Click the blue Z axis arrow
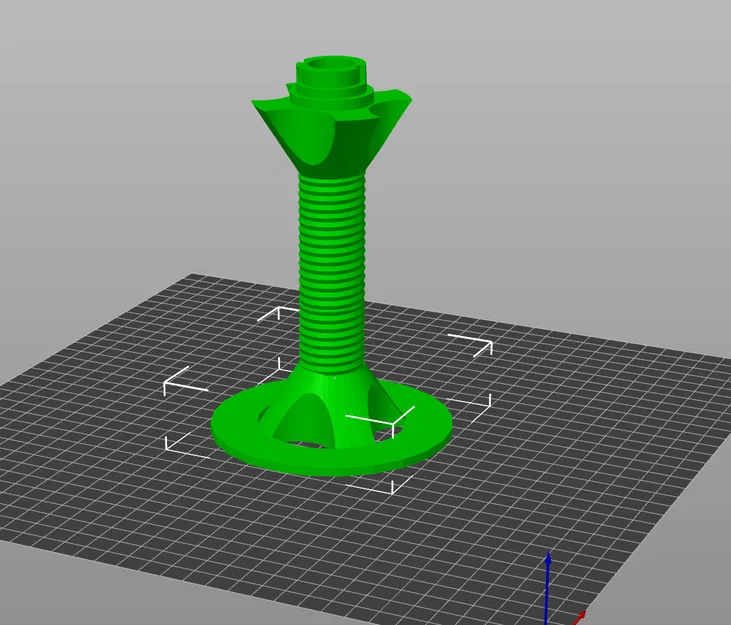 [x=548, y=587]
